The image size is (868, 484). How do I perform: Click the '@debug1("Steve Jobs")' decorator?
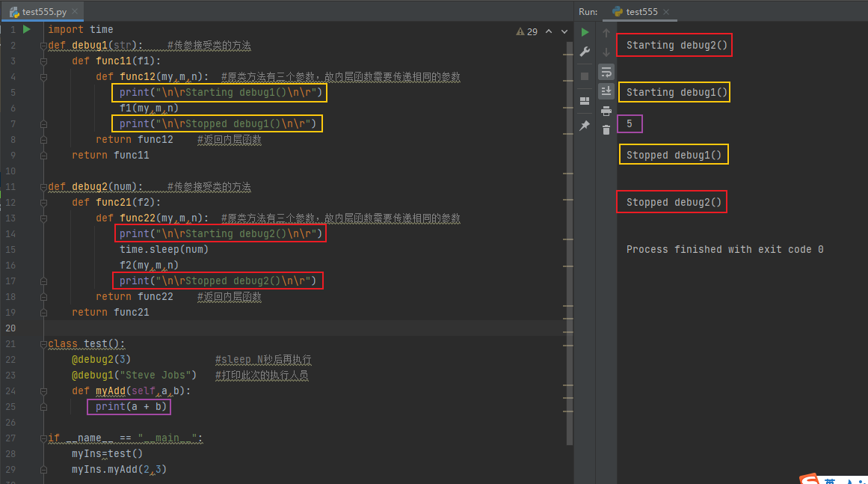(x=134, y=376)
